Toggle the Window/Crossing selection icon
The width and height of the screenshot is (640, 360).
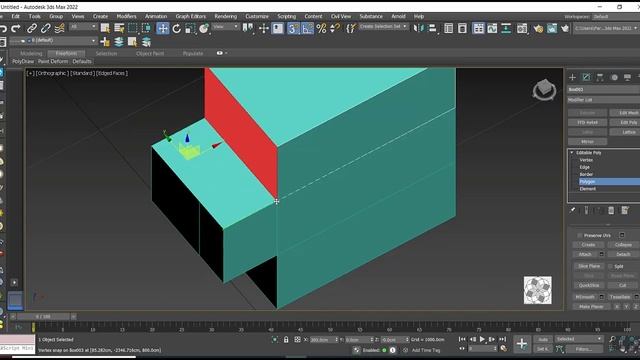(x=147, y=28)
